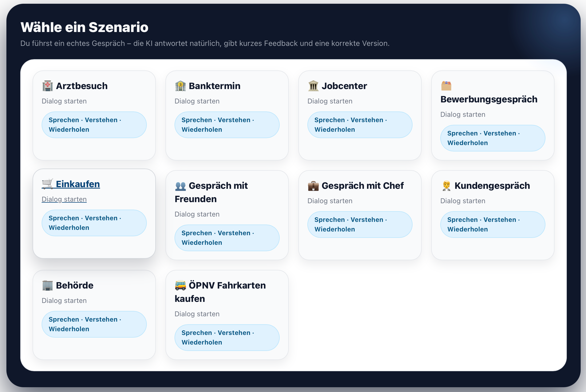Click the two-people icon of Gespräch mit Freunden

pos(180,186)
